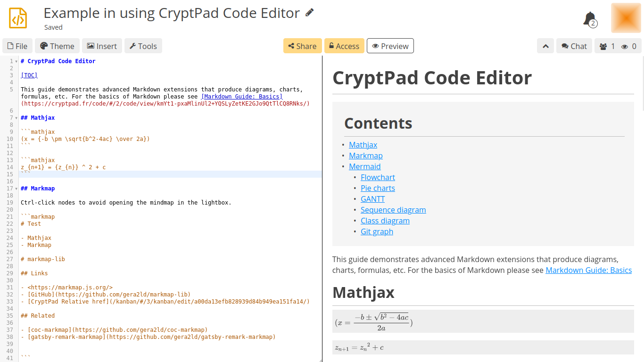Open the Chat panel
Viewport: 644px width, 362px height.
(574, 46)
